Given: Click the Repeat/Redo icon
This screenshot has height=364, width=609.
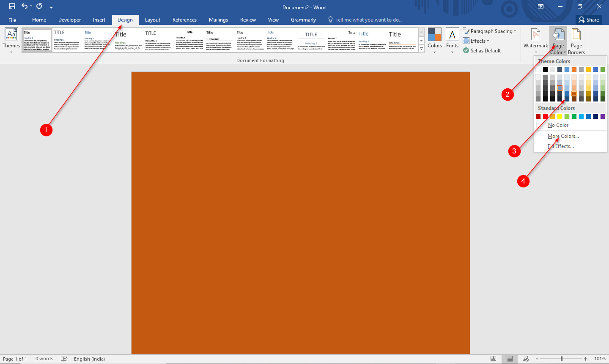Looking at the screenshot, I should coord(39,6).
